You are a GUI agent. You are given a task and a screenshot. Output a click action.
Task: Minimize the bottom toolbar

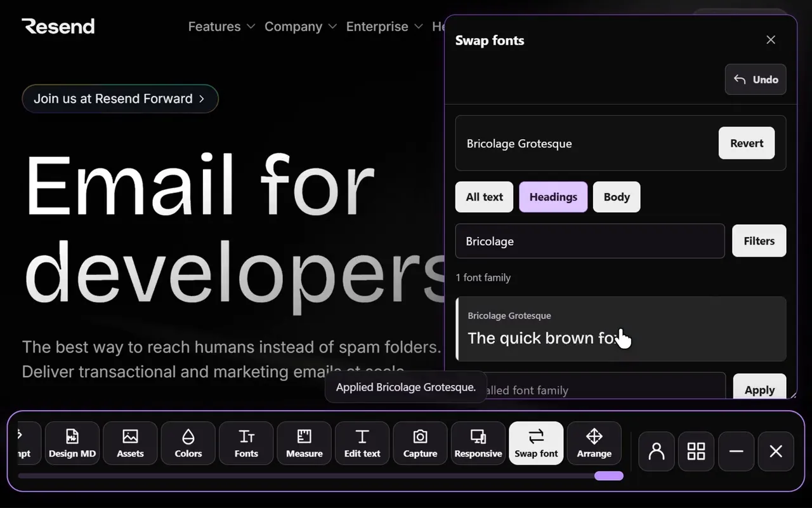736,451
